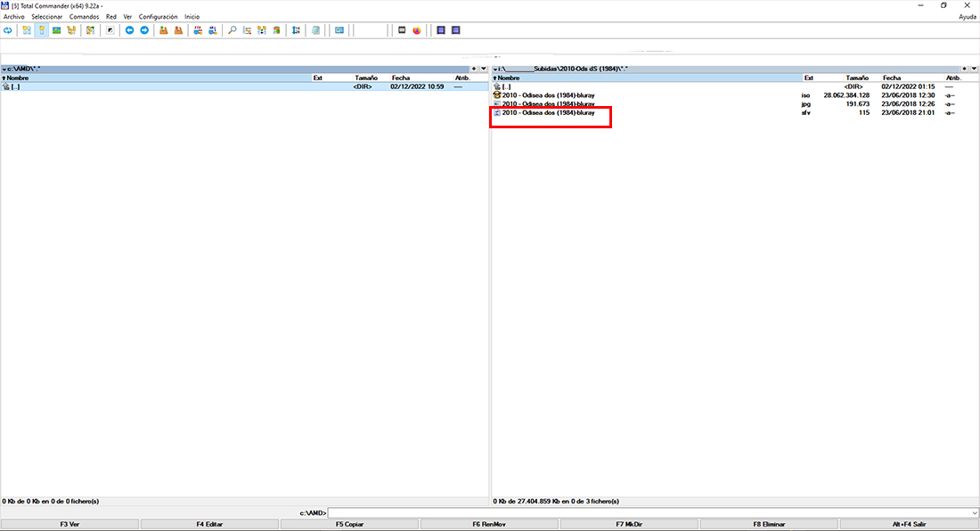Image resolution: width=980 pixels, height=531 pixels.
Task: Select the parent [..] entry in left panel
Action: pos(244,86)
